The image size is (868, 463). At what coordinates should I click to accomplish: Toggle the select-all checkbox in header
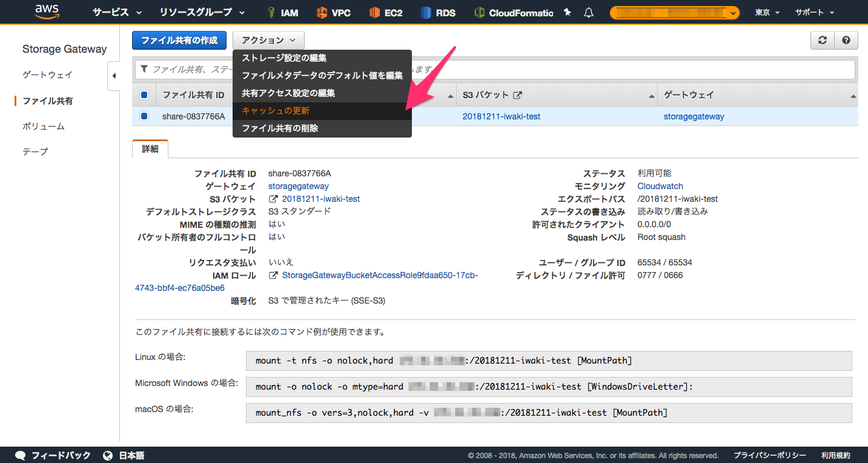[144, 95]
